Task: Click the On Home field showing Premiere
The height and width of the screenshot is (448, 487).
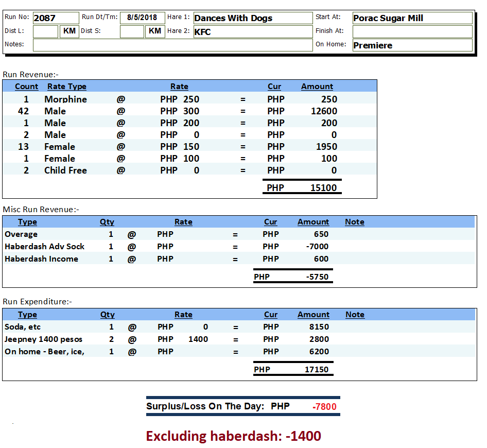Action: (412, 45)
